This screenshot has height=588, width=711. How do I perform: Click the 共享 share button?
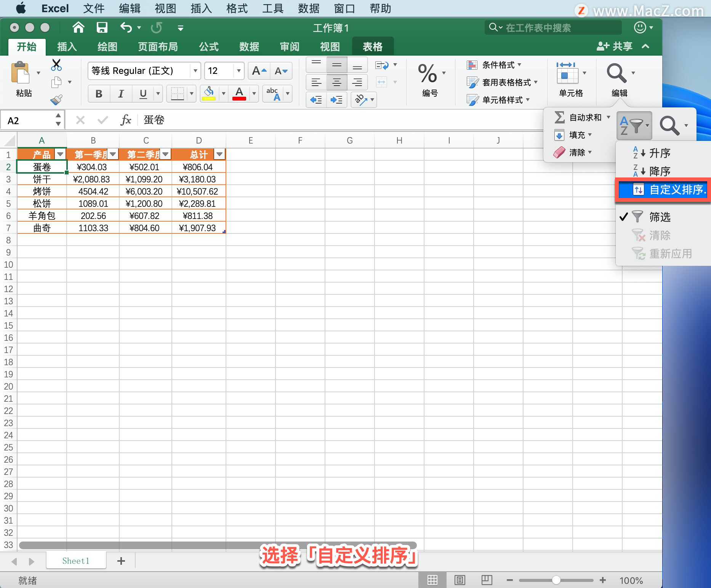point(614,46)
